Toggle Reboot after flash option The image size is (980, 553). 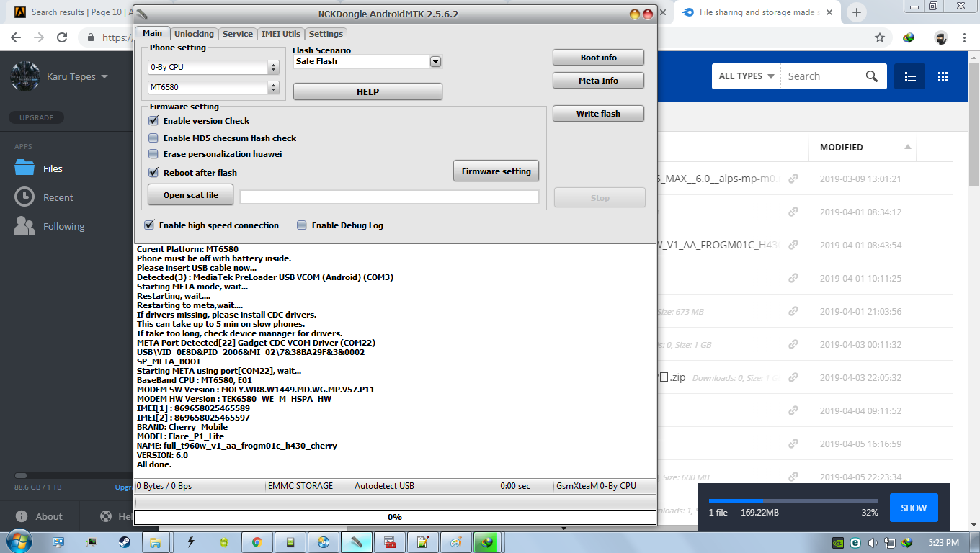[153, 173]
